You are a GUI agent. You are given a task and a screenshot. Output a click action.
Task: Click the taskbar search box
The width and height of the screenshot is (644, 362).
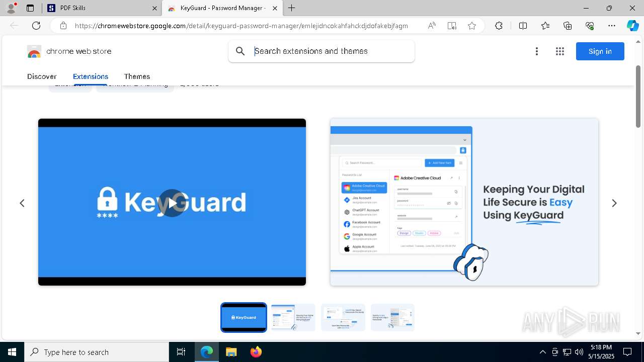coord(97,352)
